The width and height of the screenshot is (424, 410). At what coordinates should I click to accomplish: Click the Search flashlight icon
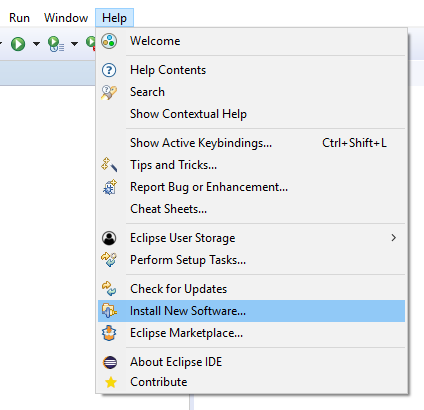pyautogui.click(x=109, y=92)
